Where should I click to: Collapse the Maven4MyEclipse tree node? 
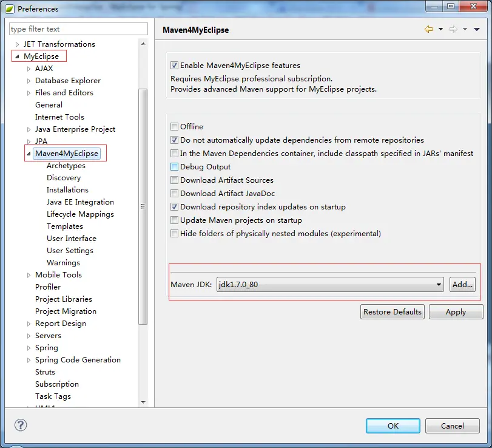click(x=29, y=154)
